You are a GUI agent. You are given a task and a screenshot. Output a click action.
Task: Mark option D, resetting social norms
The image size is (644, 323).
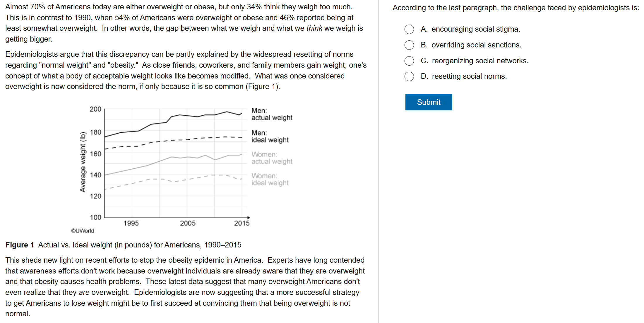[x=409, y=76]
